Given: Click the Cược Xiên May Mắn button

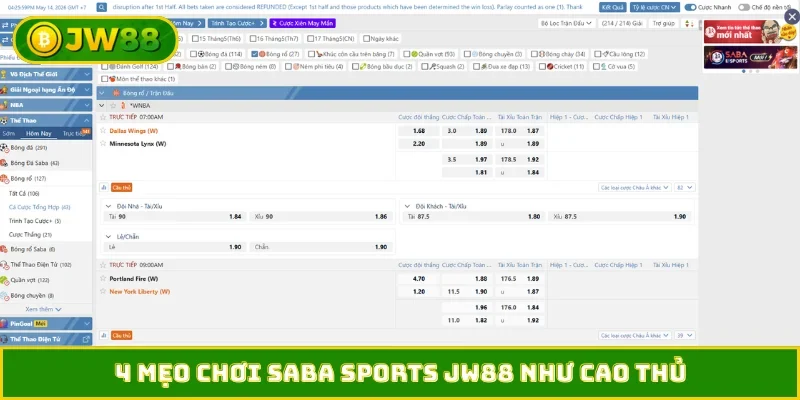Looking at the screenshot, I should click(303, 23).
